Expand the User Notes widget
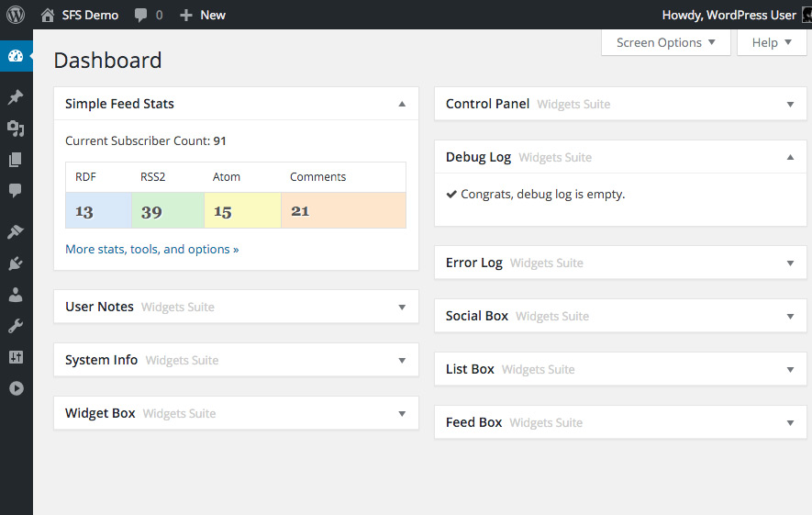 coord(402,308)
